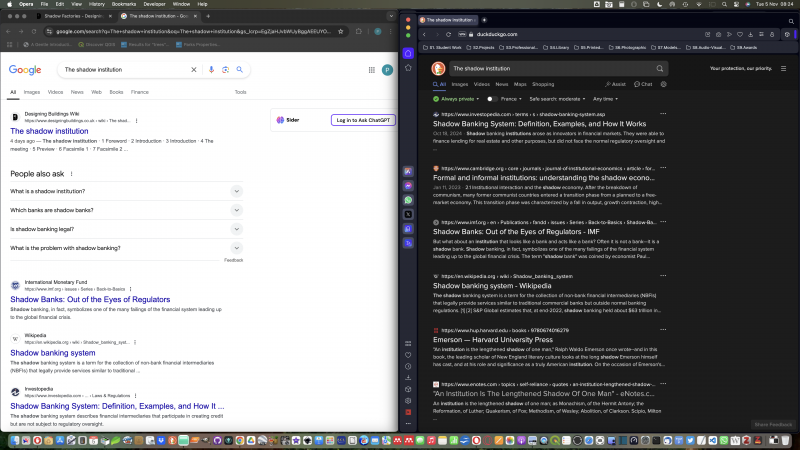The height and width of the screenshot is (450, 800).
Task: Open the Always private dropdown
Action: [456, 99]
